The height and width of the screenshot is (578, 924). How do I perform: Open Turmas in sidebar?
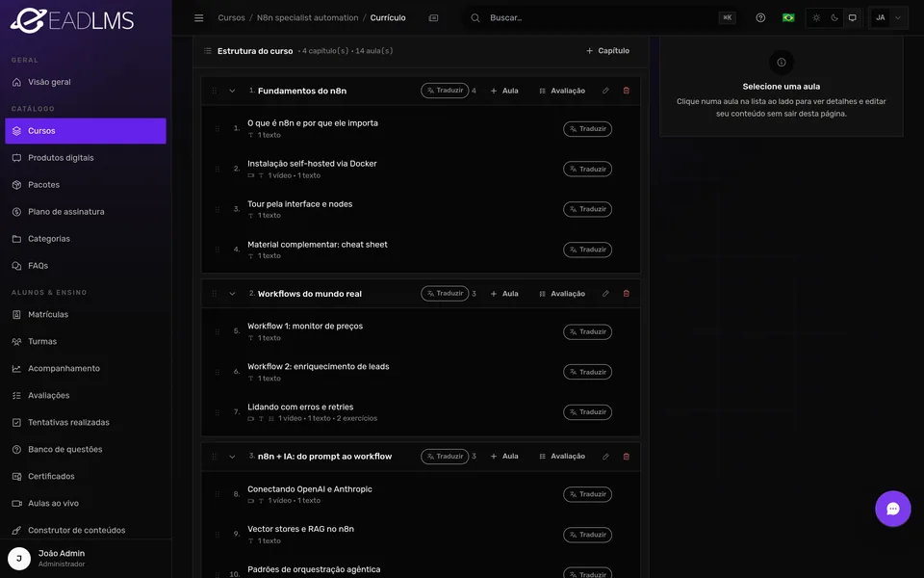86,341
